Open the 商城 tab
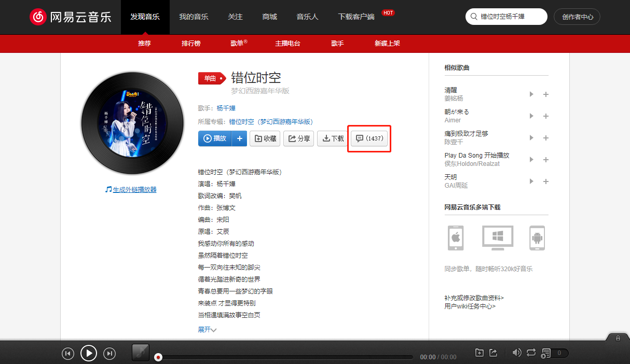The width and height of the screenshot is (630, 364). point(270,17)
